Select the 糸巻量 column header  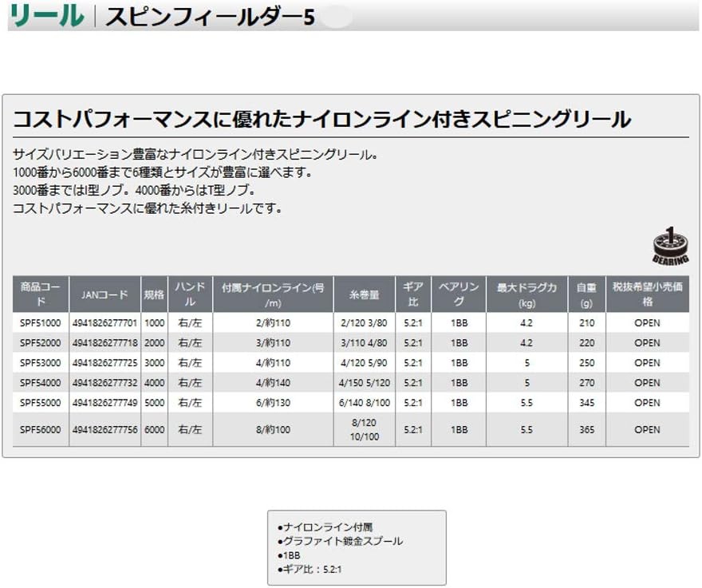[367, 294]
